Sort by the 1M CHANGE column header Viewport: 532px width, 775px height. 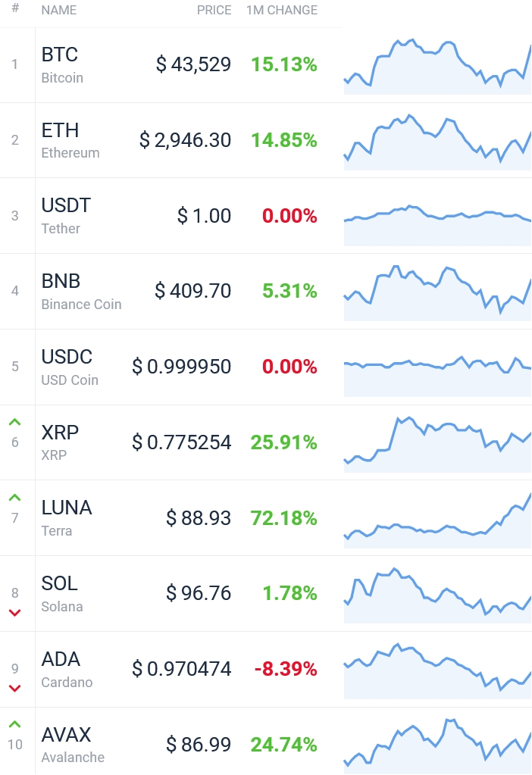pyautogui.click(x=282, y=10)
